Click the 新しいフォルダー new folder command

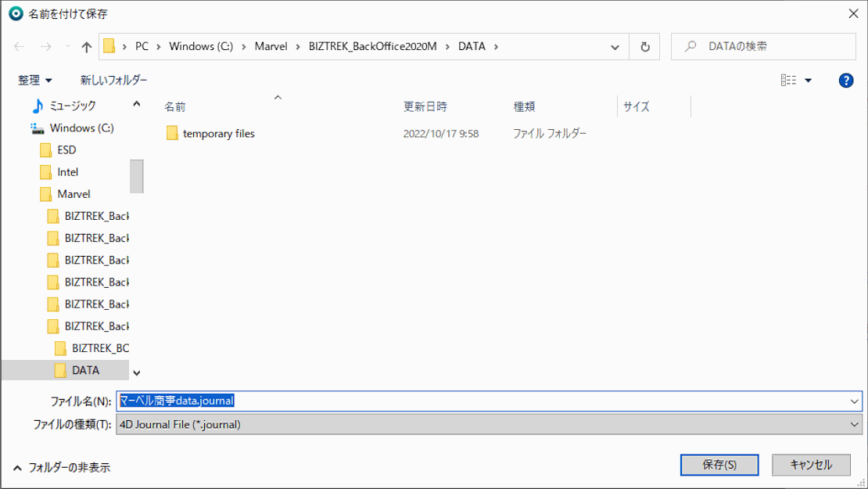tap(113, 81)
